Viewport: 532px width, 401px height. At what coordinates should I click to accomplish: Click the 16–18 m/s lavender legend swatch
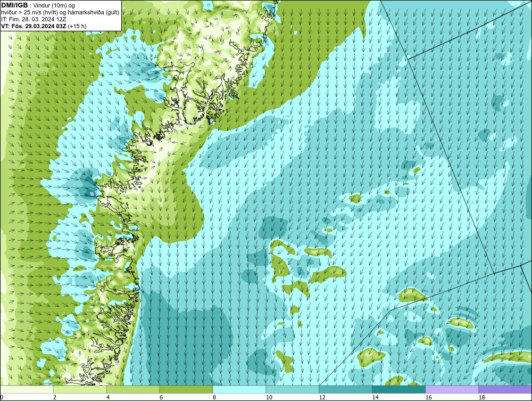452,389
